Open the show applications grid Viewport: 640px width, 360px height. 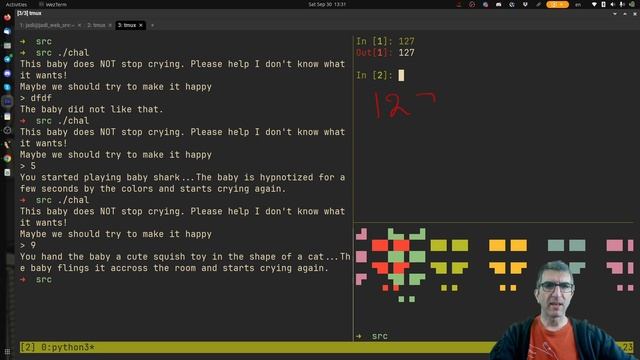click(x=7, y=351)
